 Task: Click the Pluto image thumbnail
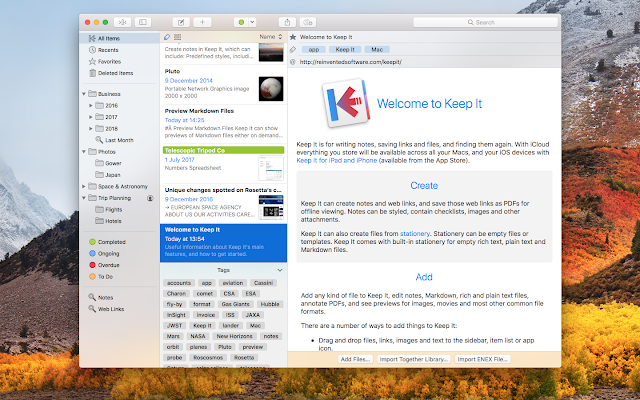[271, 89]
